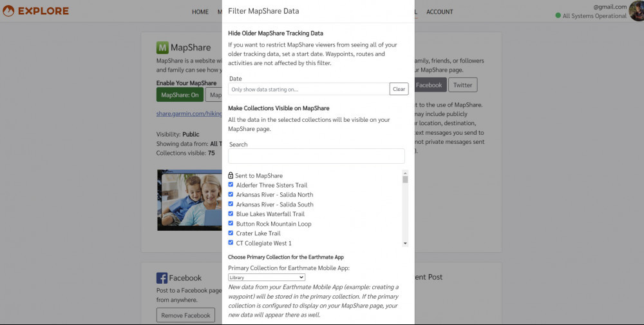Toggle Button Rock Mountain Loop checkbox
The image size is (644, 325).
(x=231, y=223)
